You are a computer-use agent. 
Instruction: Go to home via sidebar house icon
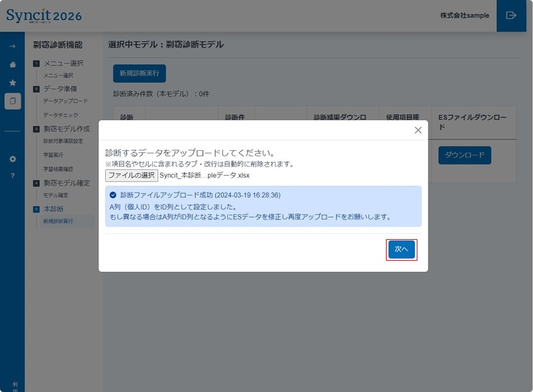tap(12, 65)
